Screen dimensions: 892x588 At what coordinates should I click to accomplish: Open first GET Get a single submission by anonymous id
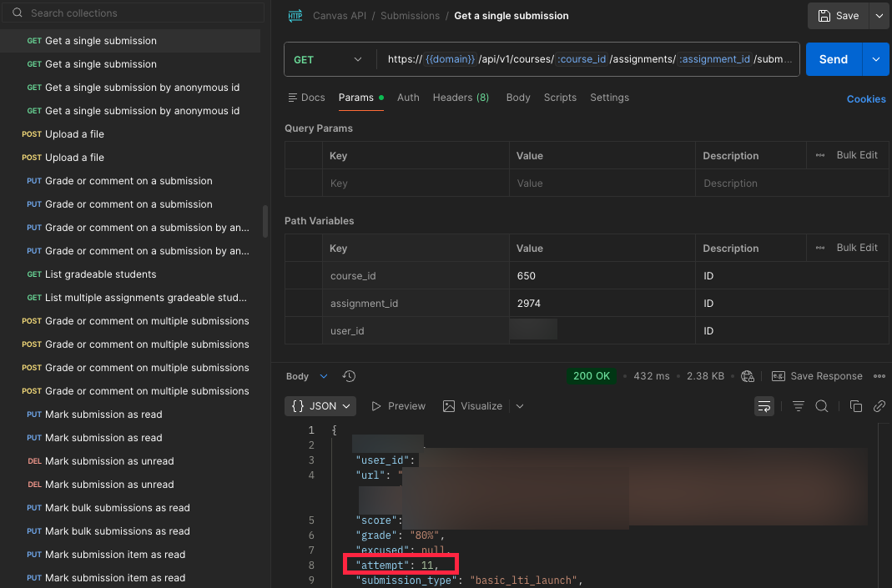130,88
